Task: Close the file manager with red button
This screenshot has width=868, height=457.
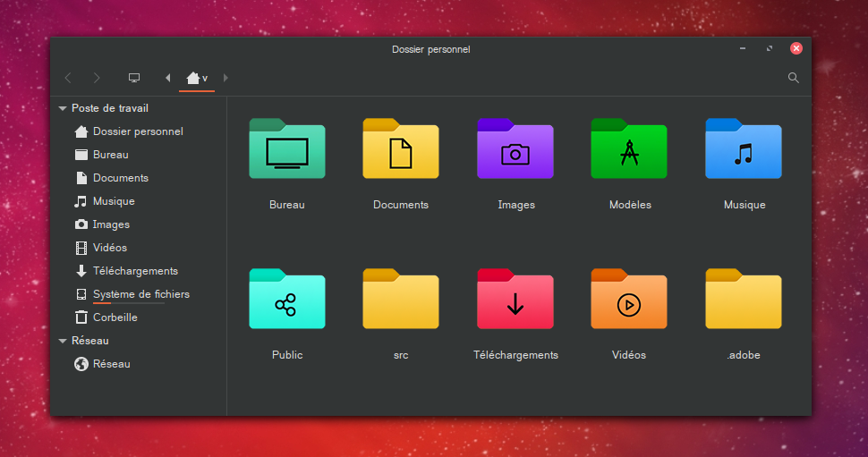Action: click(796, 48)
